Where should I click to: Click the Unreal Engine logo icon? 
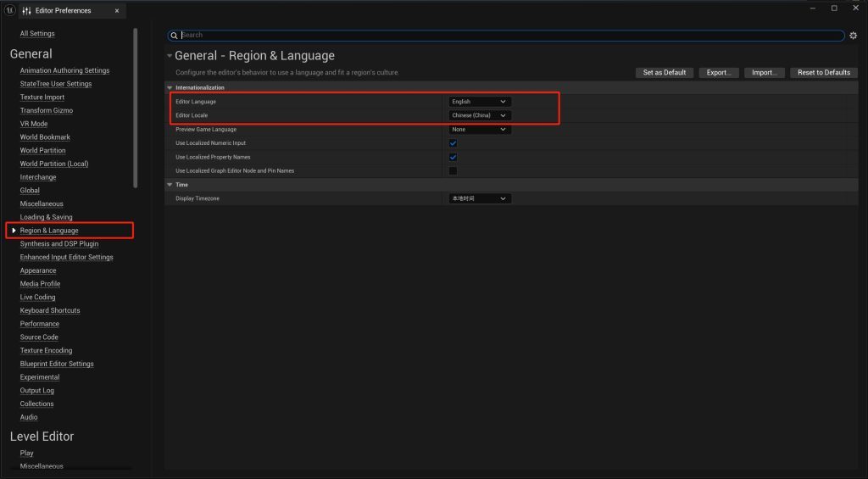coord(11,10)
